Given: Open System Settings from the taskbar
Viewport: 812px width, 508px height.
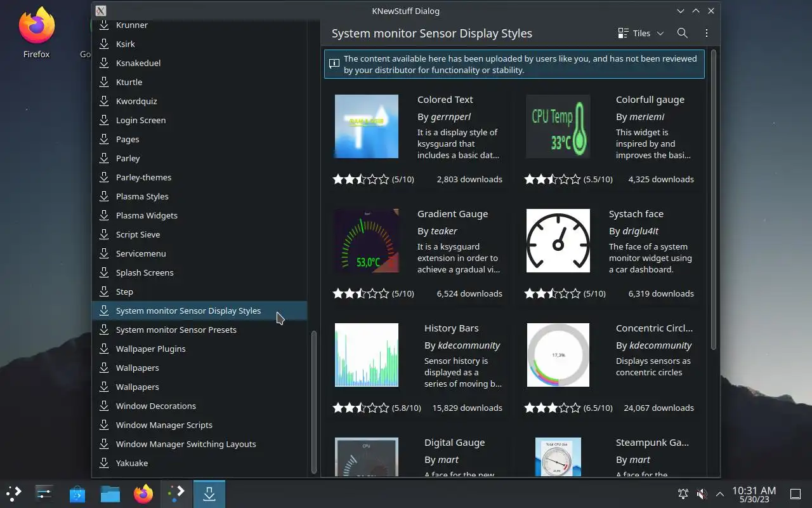Looking at the screenshot, I should click(44, 493).
